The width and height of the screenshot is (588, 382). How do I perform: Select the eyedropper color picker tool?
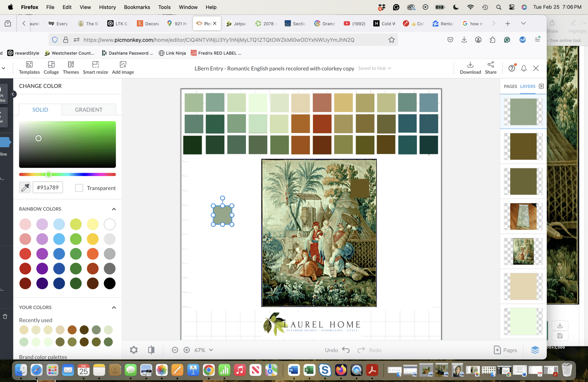click(x=25, y=187)
